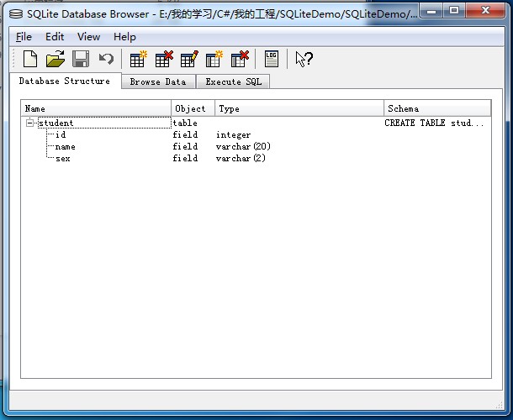
Task: Click the varchar(20) type value
Action: pyautogui.click(x=243, y=146)
